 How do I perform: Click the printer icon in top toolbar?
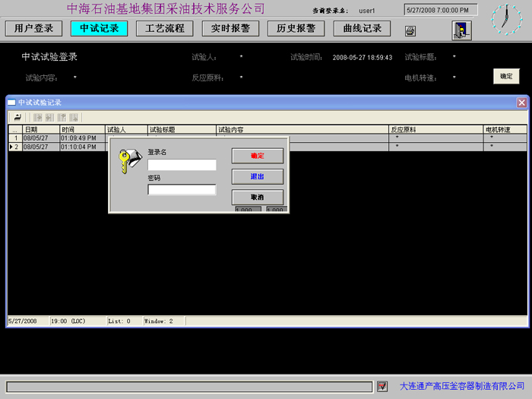point(410,30)
